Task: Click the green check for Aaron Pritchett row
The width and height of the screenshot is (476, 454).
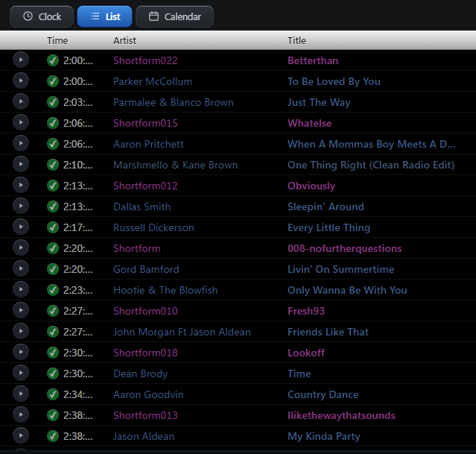Action: click(x=53, y=144)
